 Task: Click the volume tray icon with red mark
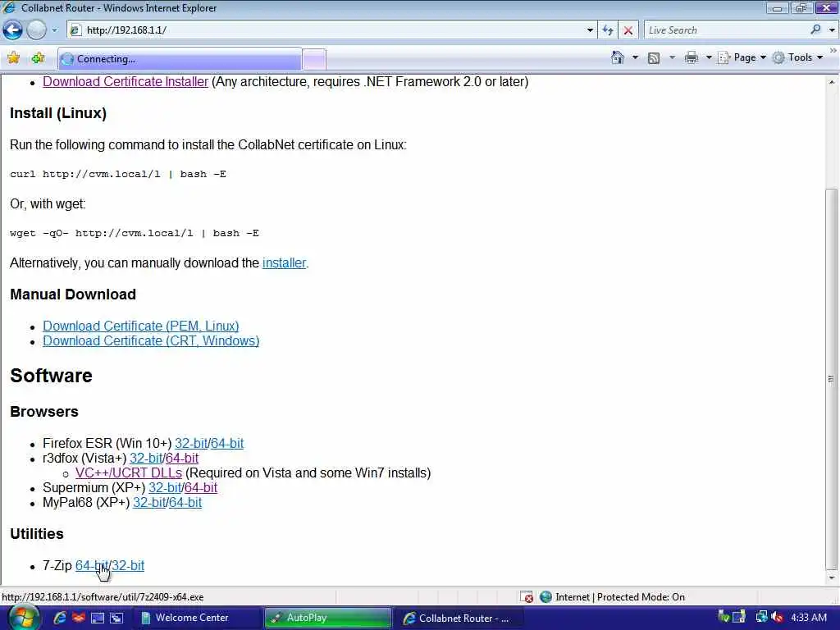pos(777,617)
